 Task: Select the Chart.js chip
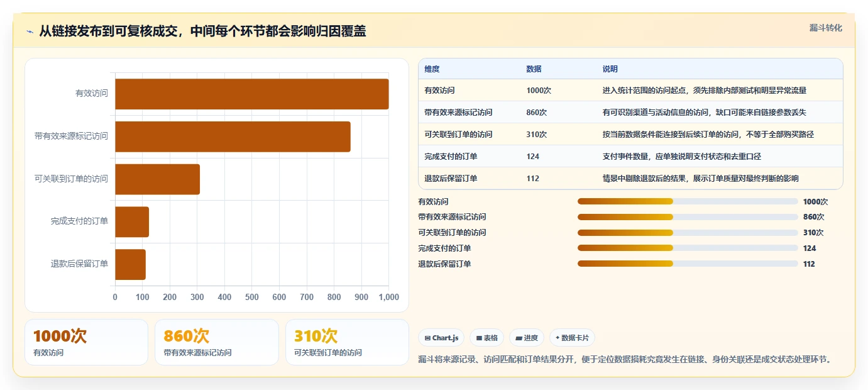[441, 338]
